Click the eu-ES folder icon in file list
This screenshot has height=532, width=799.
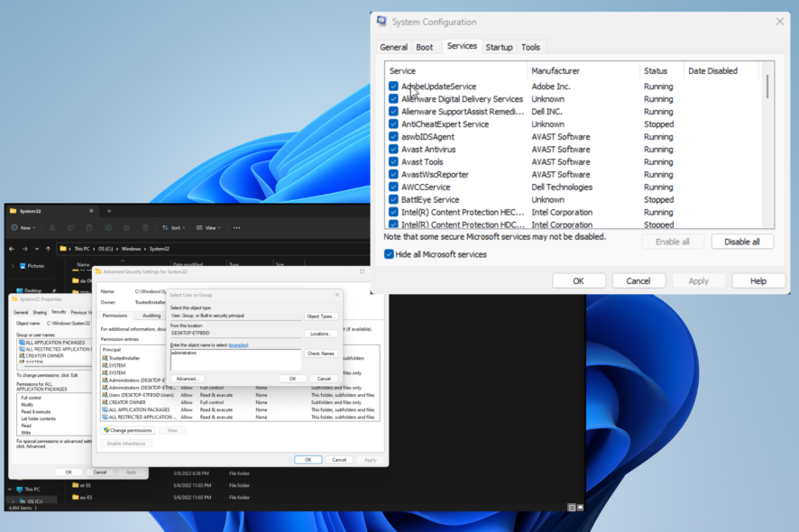click(x=76, y=498)
